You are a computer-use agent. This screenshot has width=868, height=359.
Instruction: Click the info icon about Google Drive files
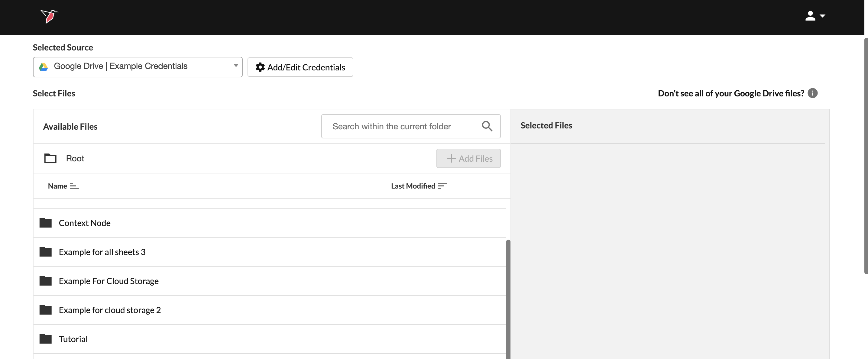(812, 93)
